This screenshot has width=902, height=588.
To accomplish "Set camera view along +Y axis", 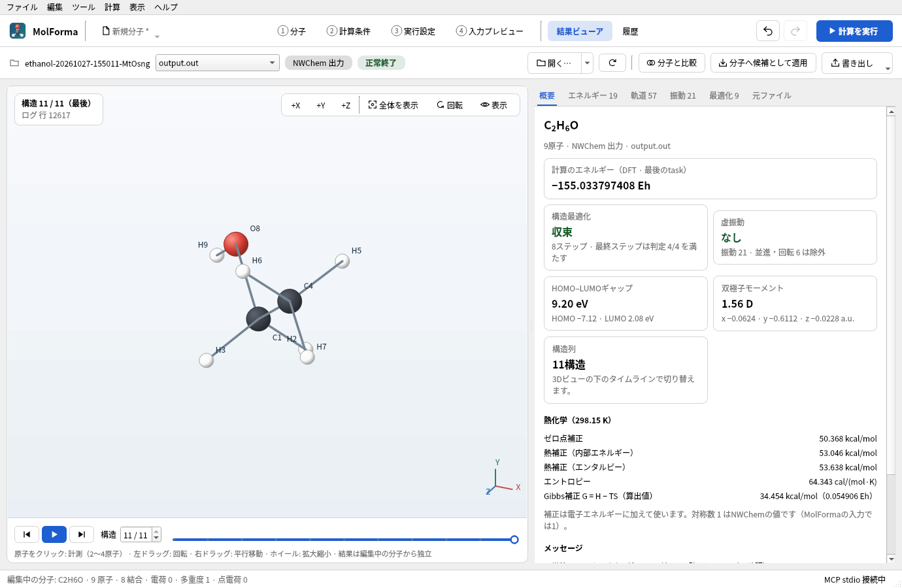I will pos(321,105).
